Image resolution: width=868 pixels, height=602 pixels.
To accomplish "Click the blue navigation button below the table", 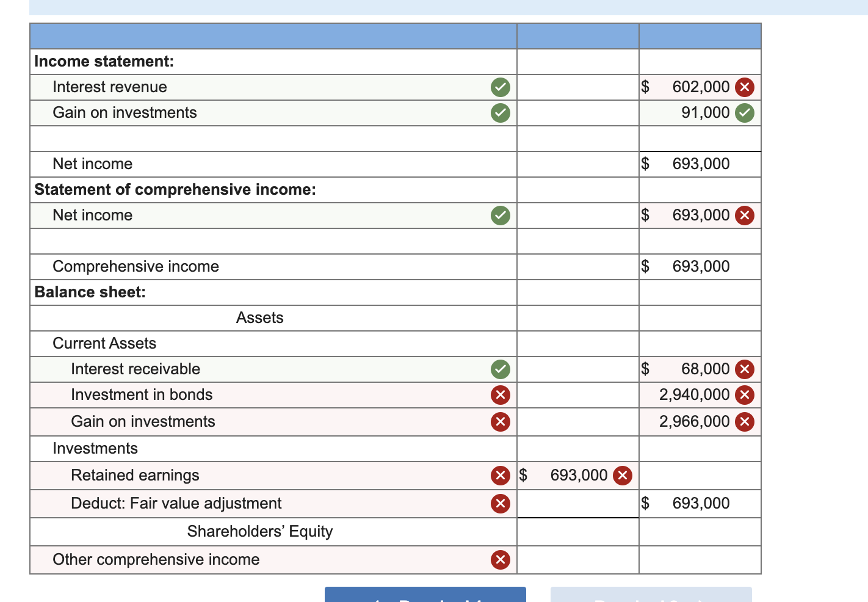I will point(425,595).
